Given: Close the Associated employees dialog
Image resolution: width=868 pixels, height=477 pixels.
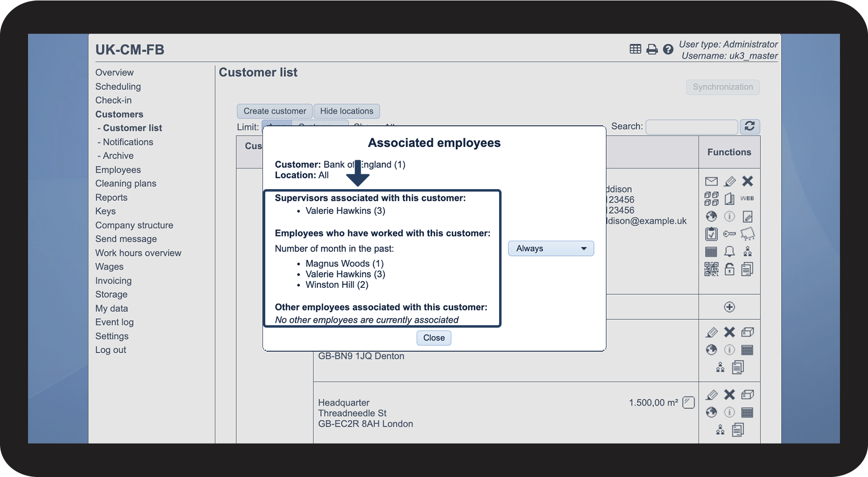Looking at the screenshot, I should [x=434, y=338].
